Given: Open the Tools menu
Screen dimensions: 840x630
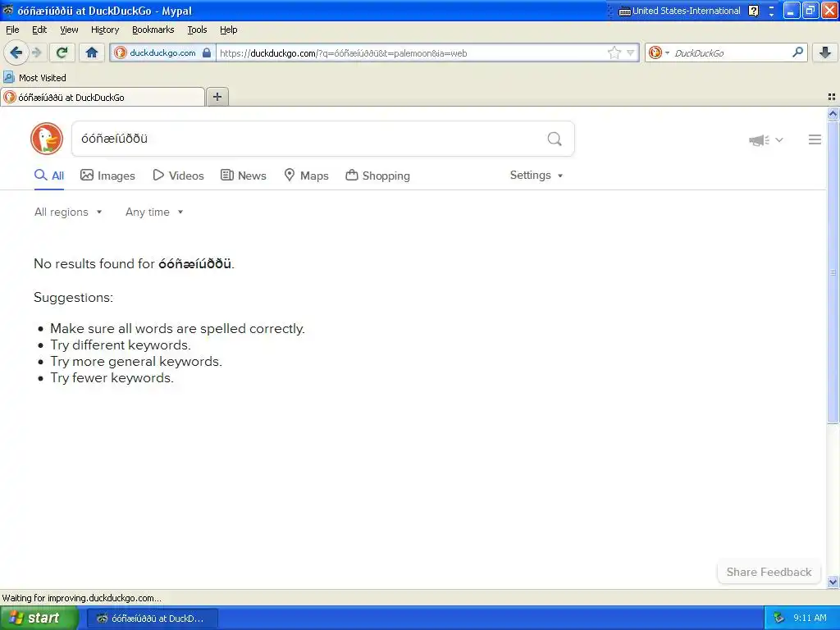Looking at the screenshot, I should click(197, 30).
